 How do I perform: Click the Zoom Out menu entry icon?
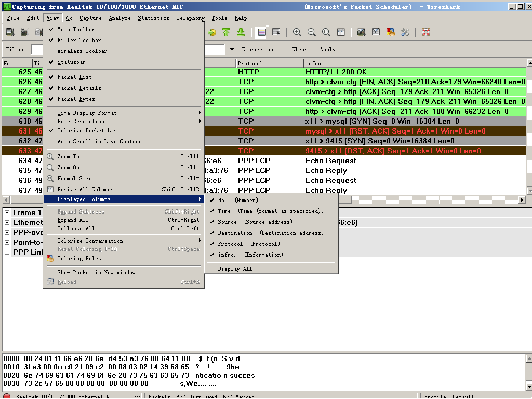(x=50, y=167)
